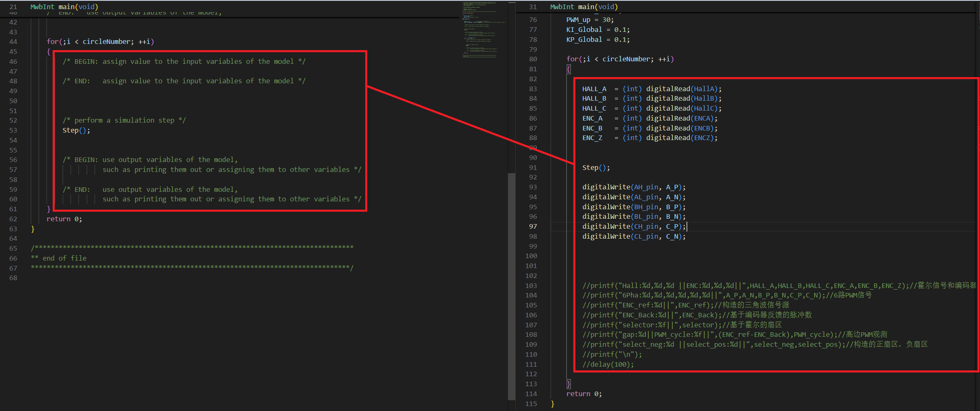Click line number 68 in left gutter
This screenshot has height=411, width=980.
click(13, 278)
